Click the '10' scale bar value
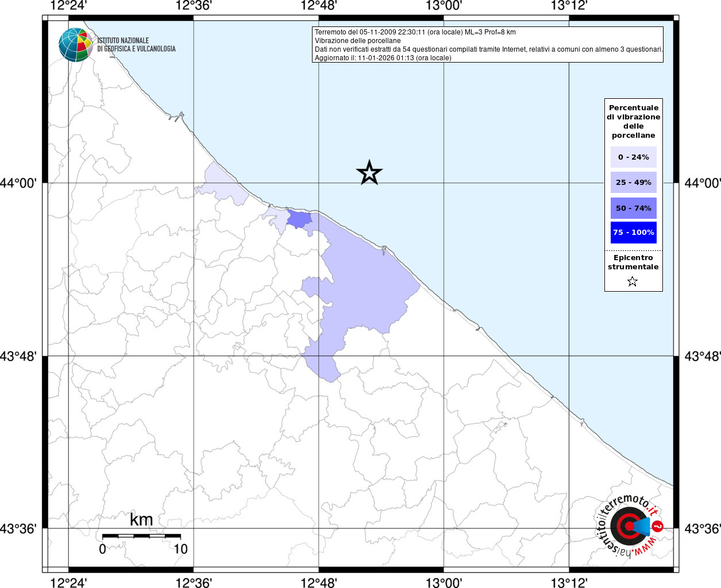This screenshot has width=721, height=588. pyautogui.click(x=180, y=549)
